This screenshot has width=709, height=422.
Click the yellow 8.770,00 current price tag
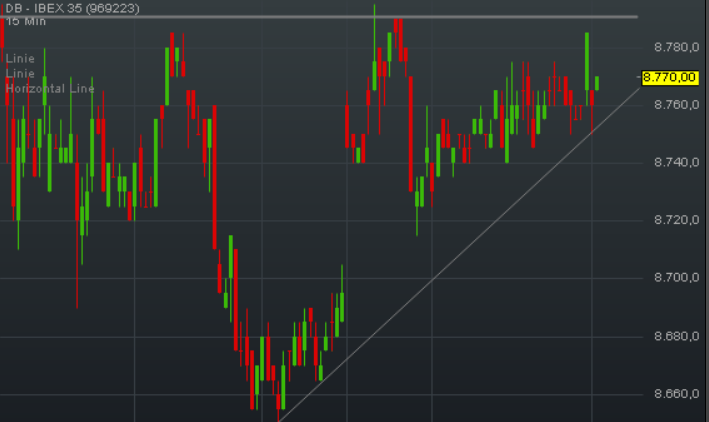(x=669, y=76)
